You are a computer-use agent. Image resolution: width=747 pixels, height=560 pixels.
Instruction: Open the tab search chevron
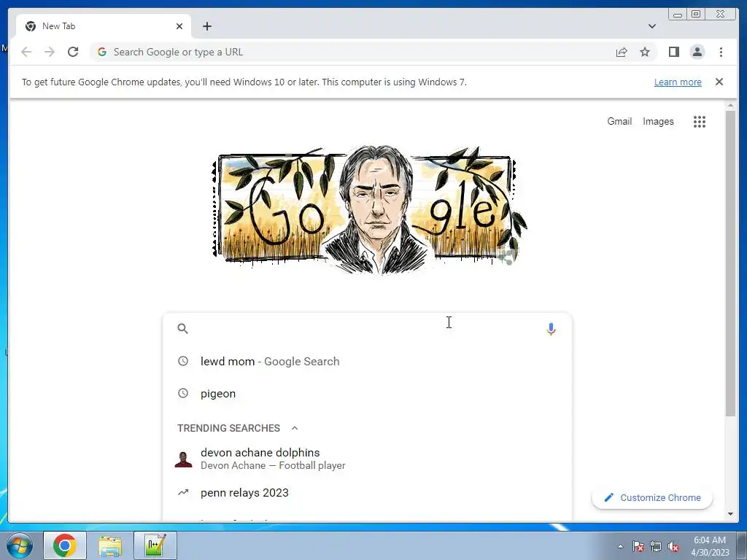click(651, 26)
